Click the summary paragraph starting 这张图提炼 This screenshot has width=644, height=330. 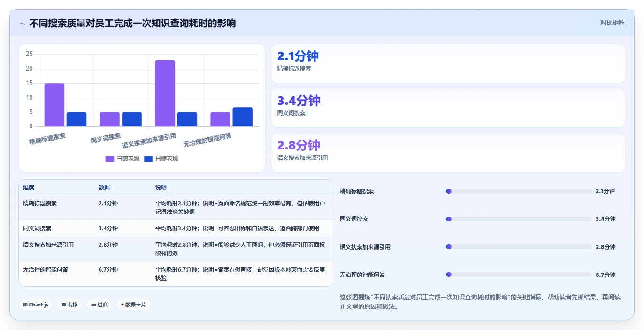pyautogui.click(x=480, y=302)
